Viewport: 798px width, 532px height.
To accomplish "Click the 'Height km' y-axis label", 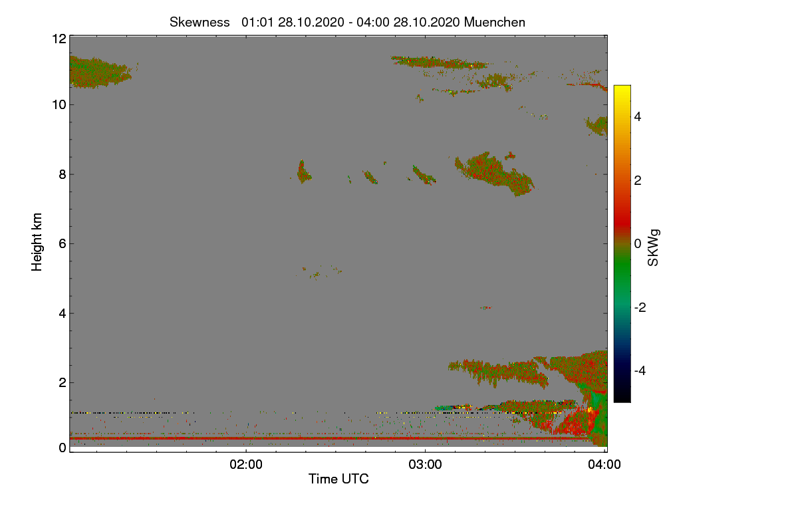I will click(x=37, y=242).
